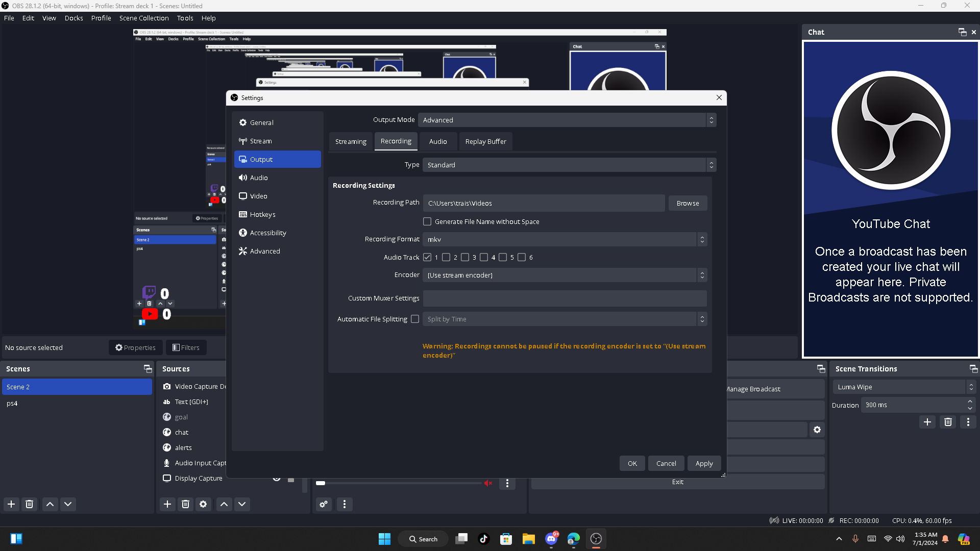Screen dimensions: 980x551
Task: Add scene transition with plus icon
Action: [x=927, y=422]
